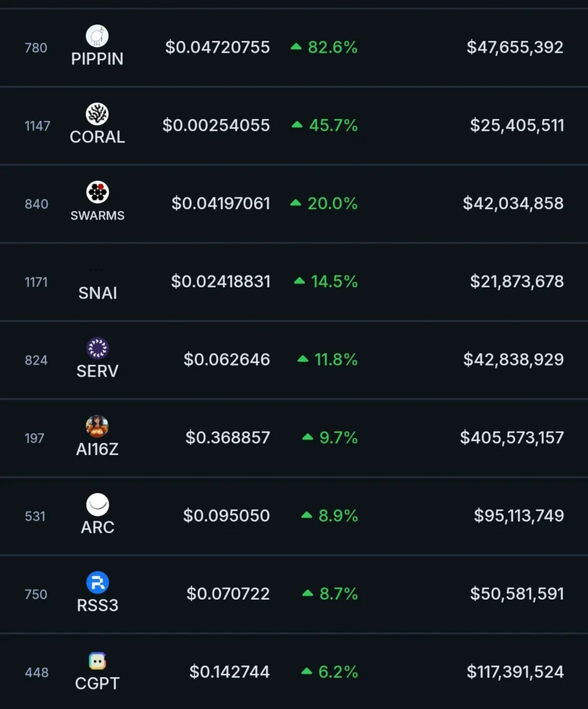Select AI16Z market cap $405,573,157
The image size is (588, 709).
[x=512, y=438]
